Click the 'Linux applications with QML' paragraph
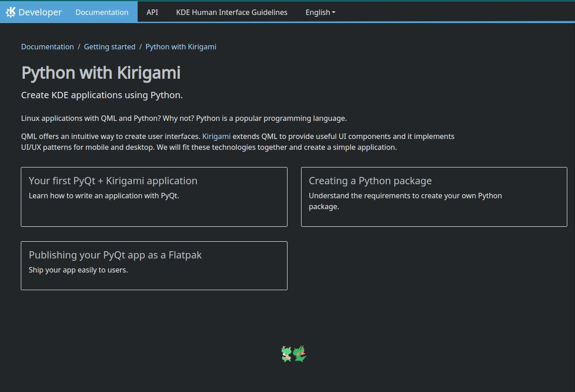 [184, 119]
